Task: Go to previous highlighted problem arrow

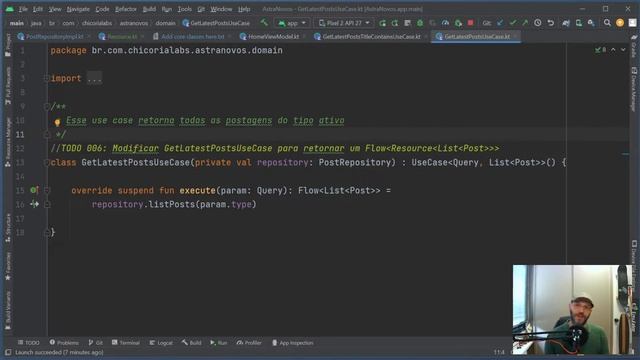Action: pyautogui.click(x=613, y=50)
